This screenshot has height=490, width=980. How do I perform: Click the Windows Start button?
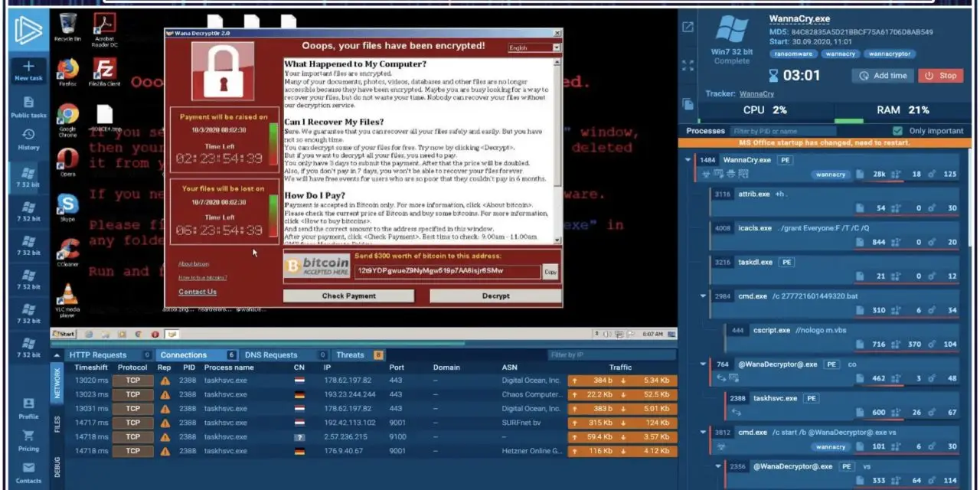tap(64, 334)
